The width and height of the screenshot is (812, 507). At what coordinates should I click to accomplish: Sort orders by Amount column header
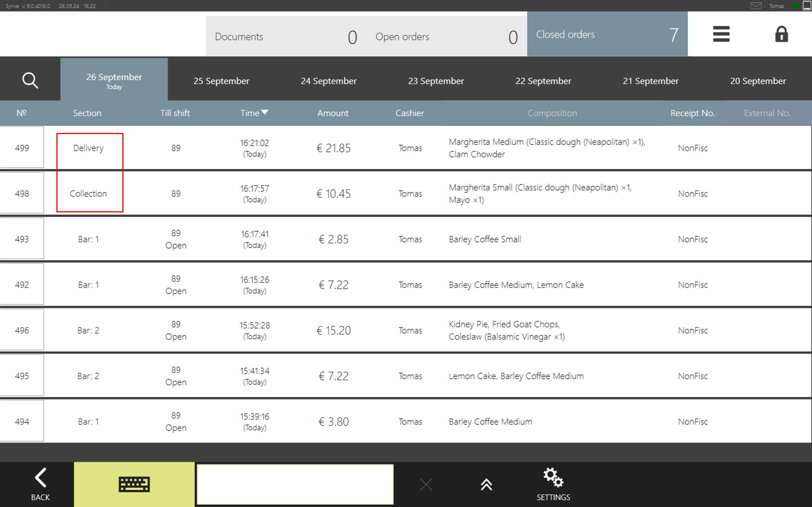pos(333,113)
